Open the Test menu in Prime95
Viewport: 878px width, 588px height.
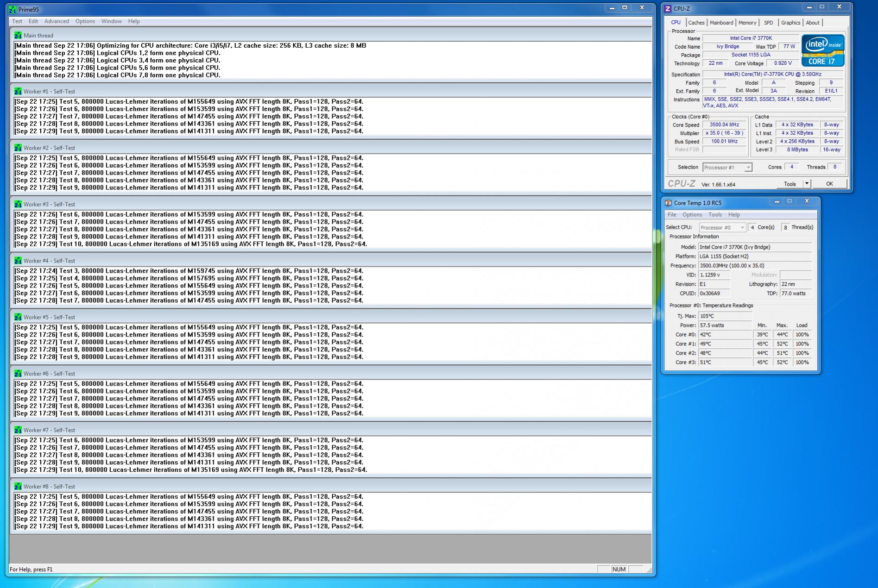(x=17, y=21)
